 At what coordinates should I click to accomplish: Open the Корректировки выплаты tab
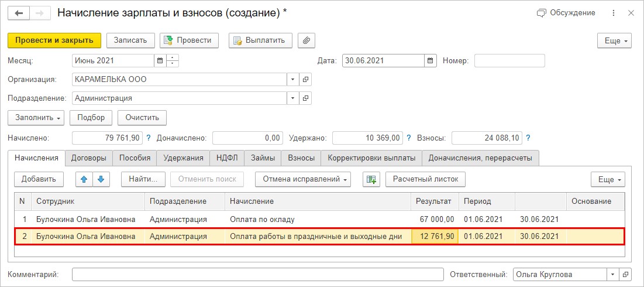(x=371, y=158)
